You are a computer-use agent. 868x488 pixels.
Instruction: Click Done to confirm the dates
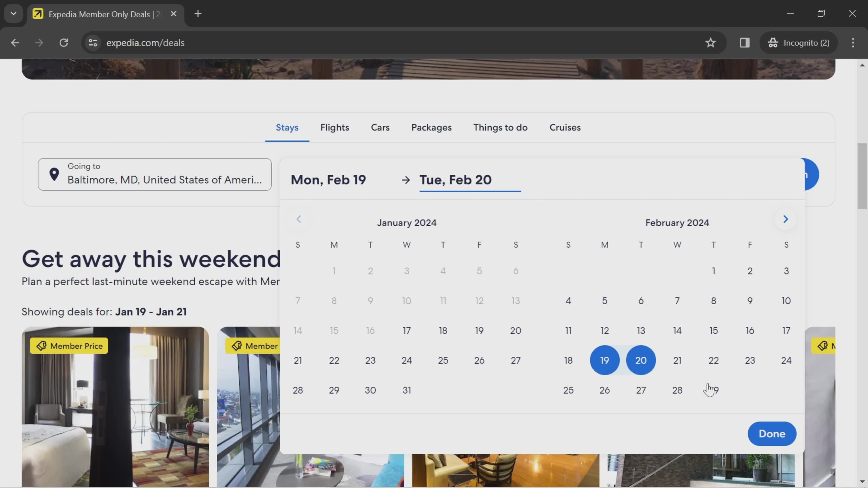(x=772, y=434)
